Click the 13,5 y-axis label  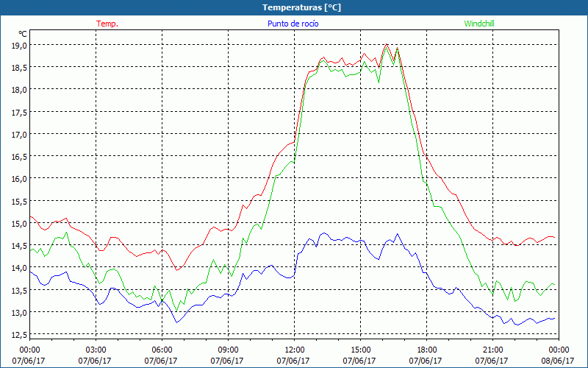pyautogui.click(x=19, y=290)
